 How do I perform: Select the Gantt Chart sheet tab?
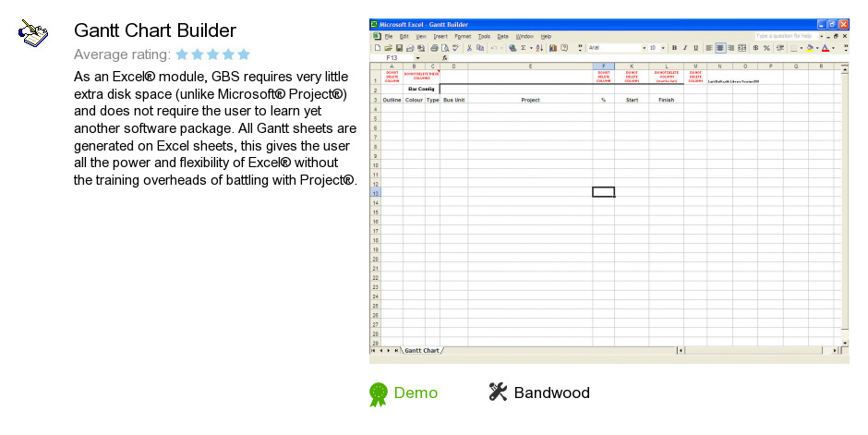point(422,350)
